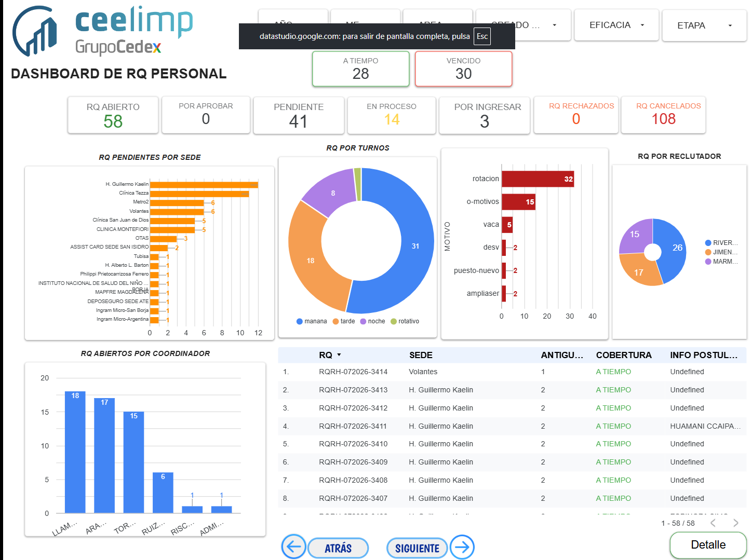Click the sort arrow next to RQ header
Image resolution: width=751 pixels, height=560 pixels.
[339, 355]
